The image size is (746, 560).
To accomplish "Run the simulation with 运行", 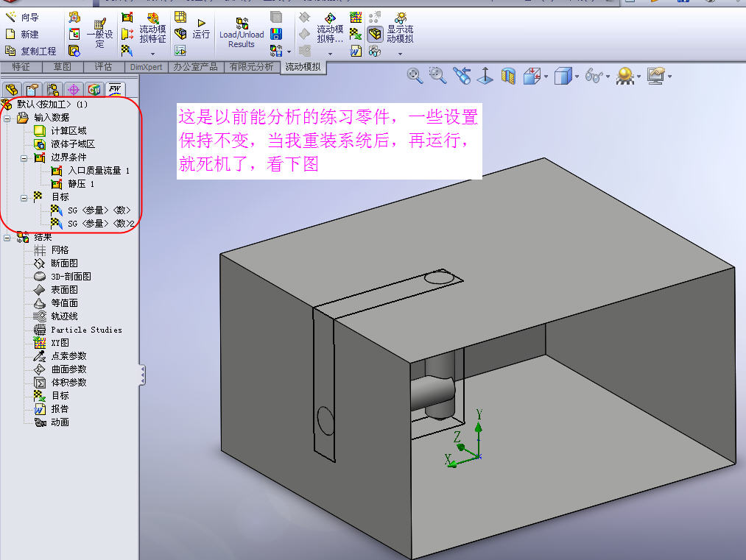I will point(201,29).
